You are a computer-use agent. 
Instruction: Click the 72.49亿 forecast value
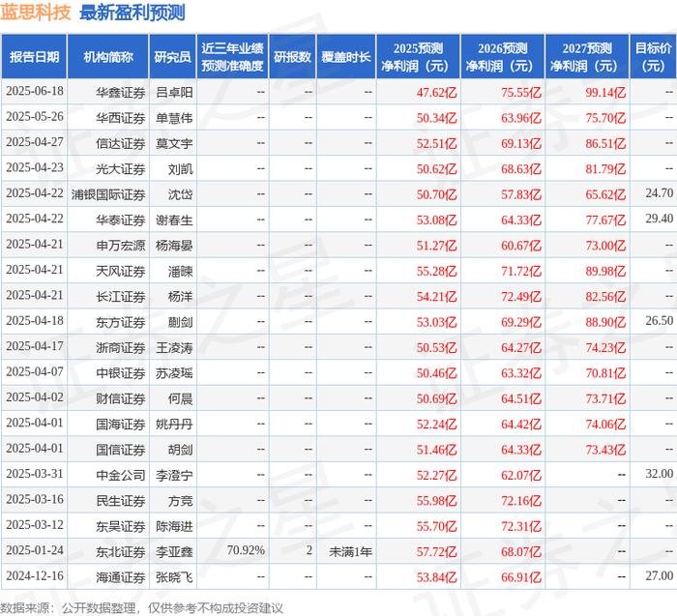[x=521, y=297]
